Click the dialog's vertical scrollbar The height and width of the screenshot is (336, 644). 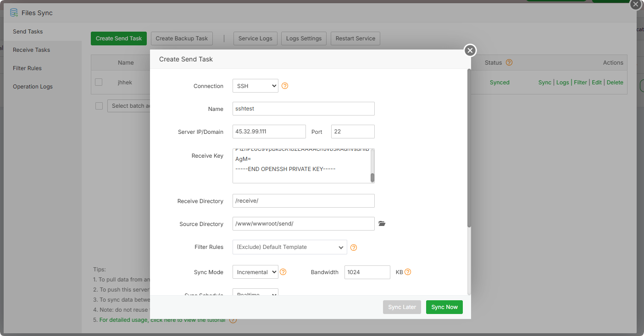[x=469, y=148]
